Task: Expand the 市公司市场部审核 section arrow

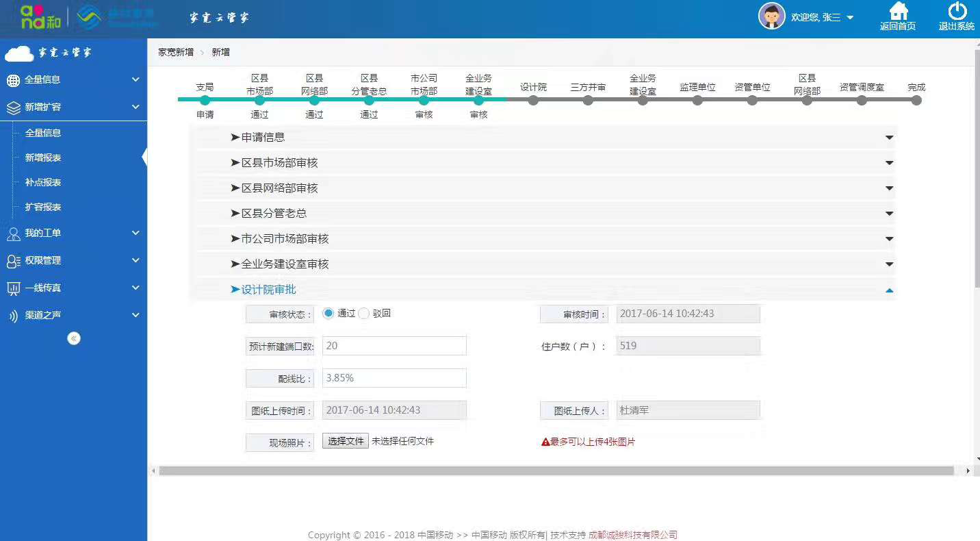Action: tap(890, 239)
